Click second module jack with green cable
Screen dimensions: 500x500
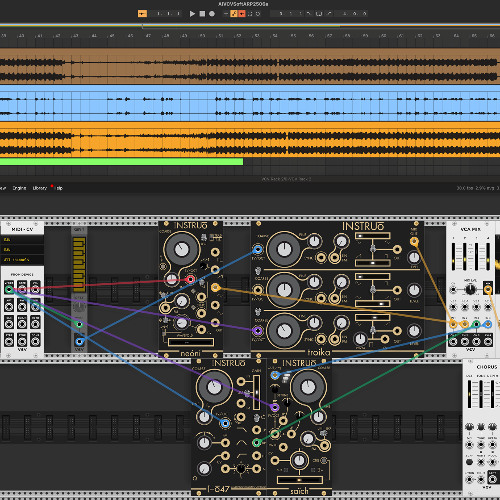[x=79, y=324]
